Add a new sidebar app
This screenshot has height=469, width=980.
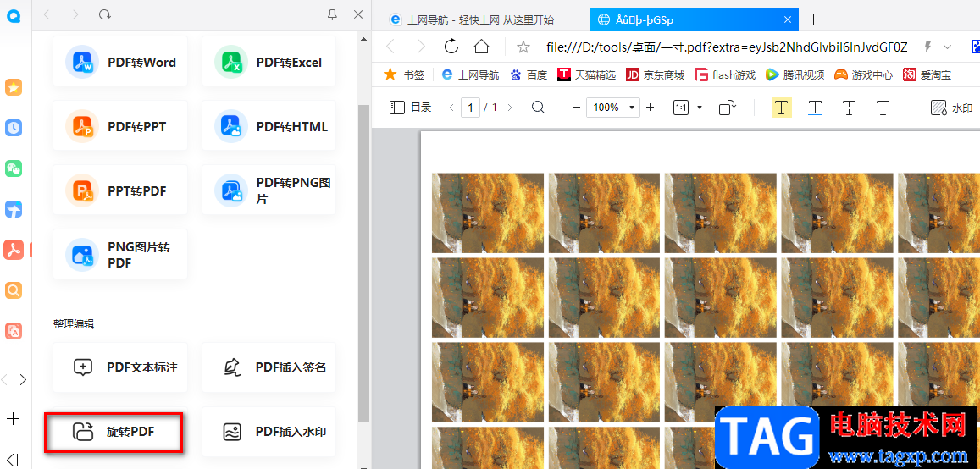(13, 418)
